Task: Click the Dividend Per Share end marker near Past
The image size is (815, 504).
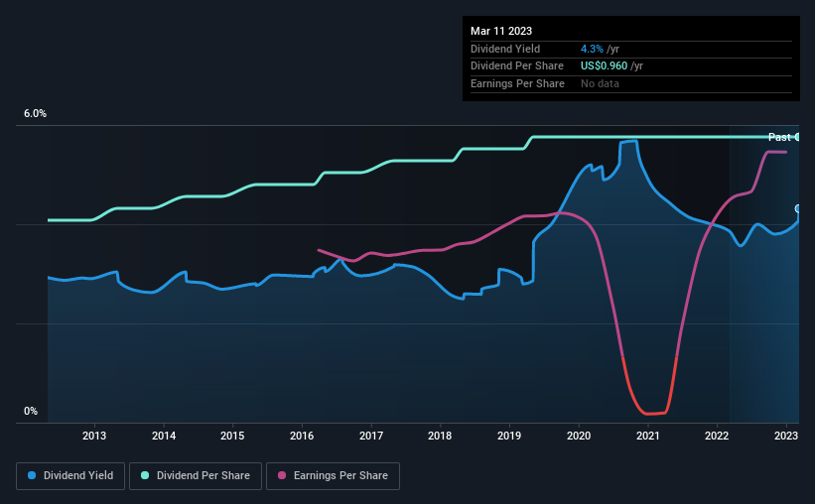Action: point(797,137)
